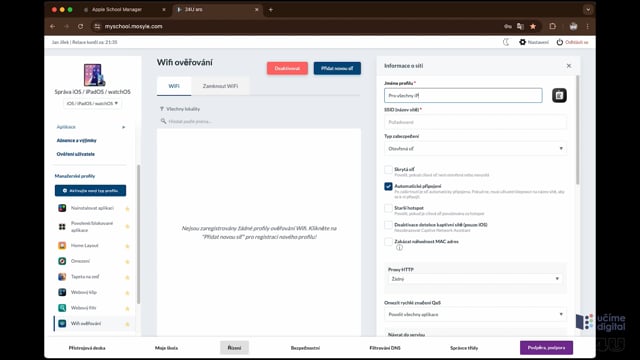Click the left sidebar scrollbar
This screenshot has width=640, height=360.
point(138,234)
